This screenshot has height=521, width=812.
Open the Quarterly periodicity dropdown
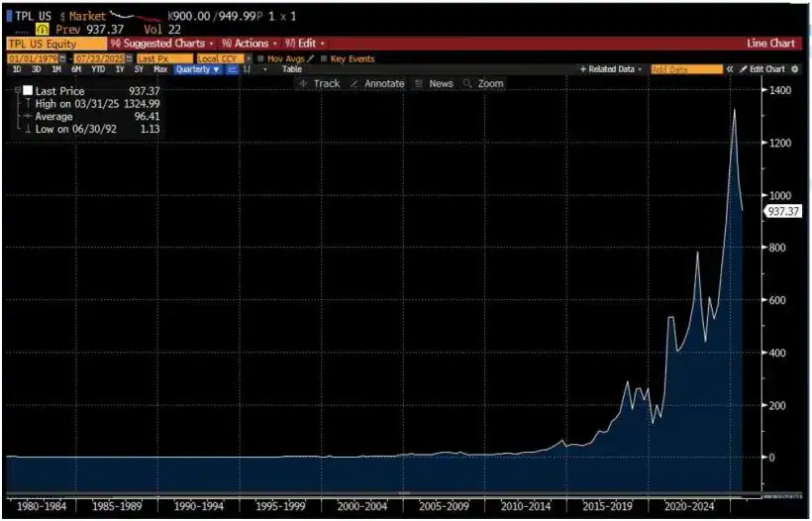tap(198, 69)
